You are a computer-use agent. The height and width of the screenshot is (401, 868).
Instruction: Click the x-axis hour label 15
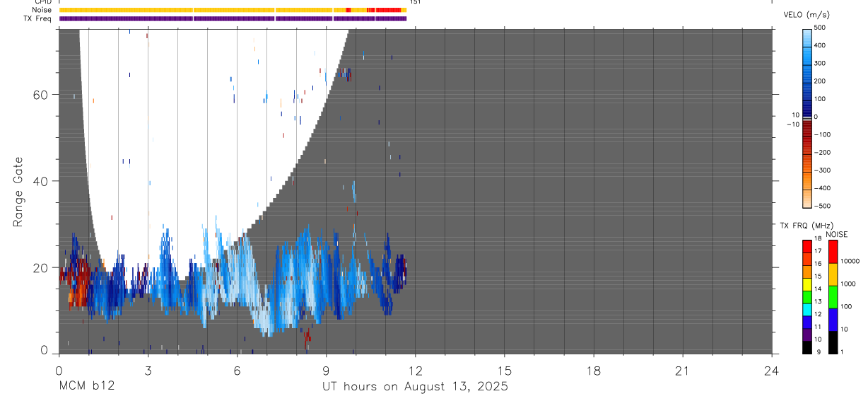[505, 371]
